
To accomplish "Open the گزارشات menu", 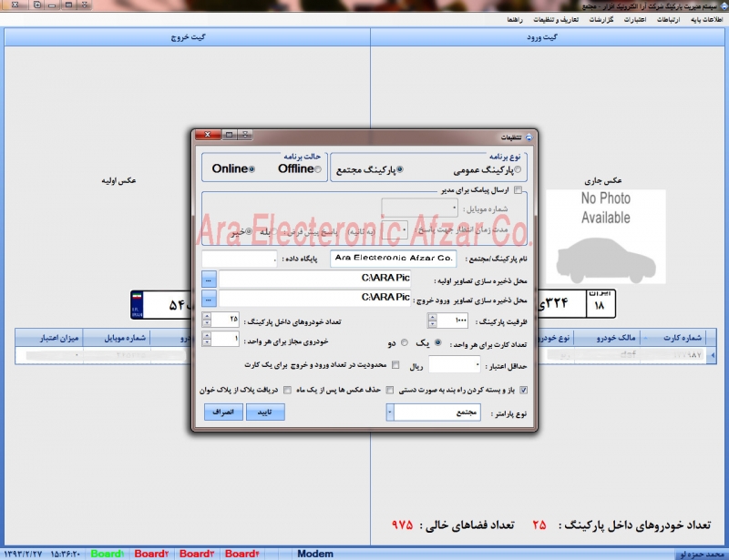I will (601, 19).
